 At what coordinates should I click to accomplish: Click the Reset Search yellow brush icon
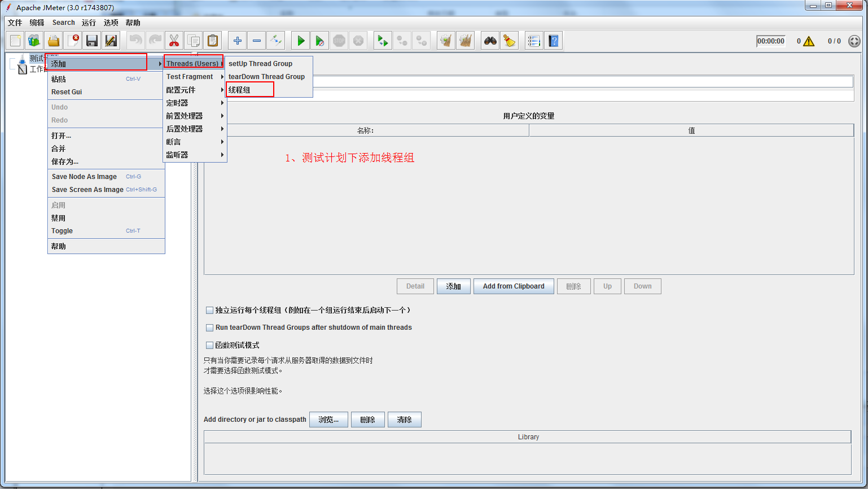click(510, 41)
